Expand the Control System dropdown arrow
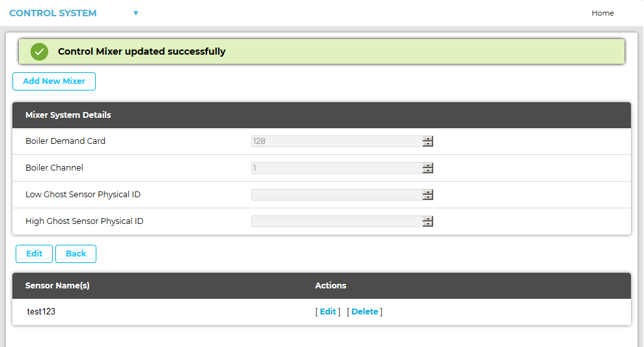The width and height of the screenshot is (644, 347). tap(135, 13)
